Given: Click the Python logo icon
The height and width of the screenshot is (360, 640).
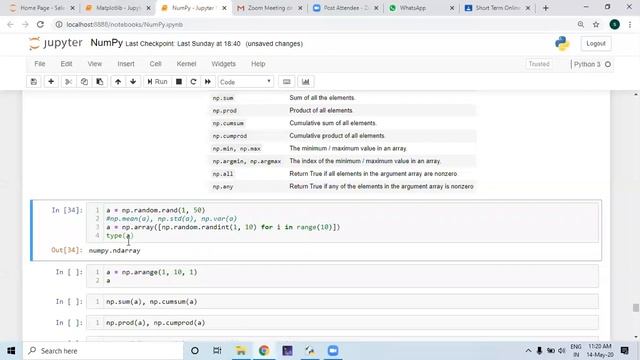Looking at the screenshot, I should [x=562, y=43].
